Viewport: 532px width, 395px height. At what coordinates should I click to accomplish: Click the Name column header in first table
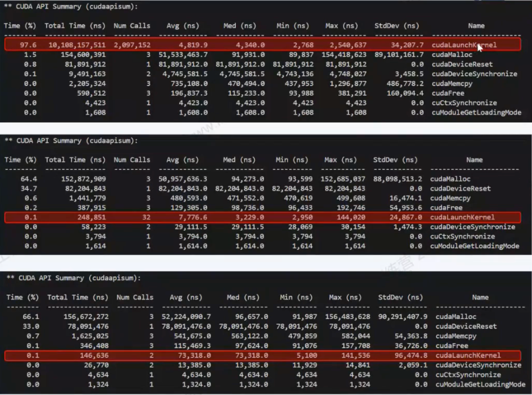pyautogui.click(x=476, y=26)
